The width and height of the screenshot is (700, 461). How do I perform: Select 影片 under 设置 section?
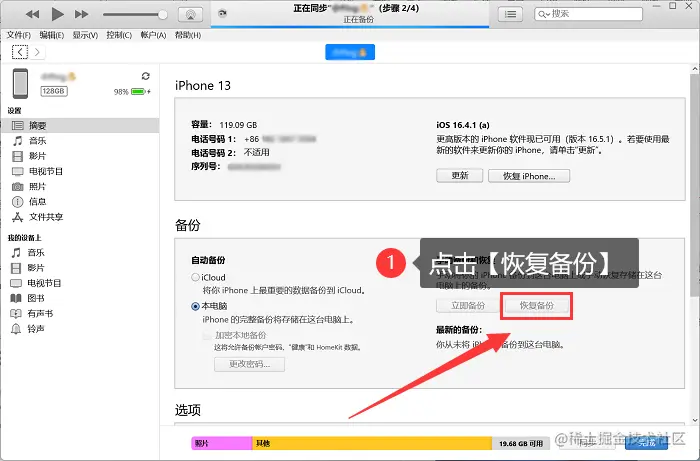[80, 156]
